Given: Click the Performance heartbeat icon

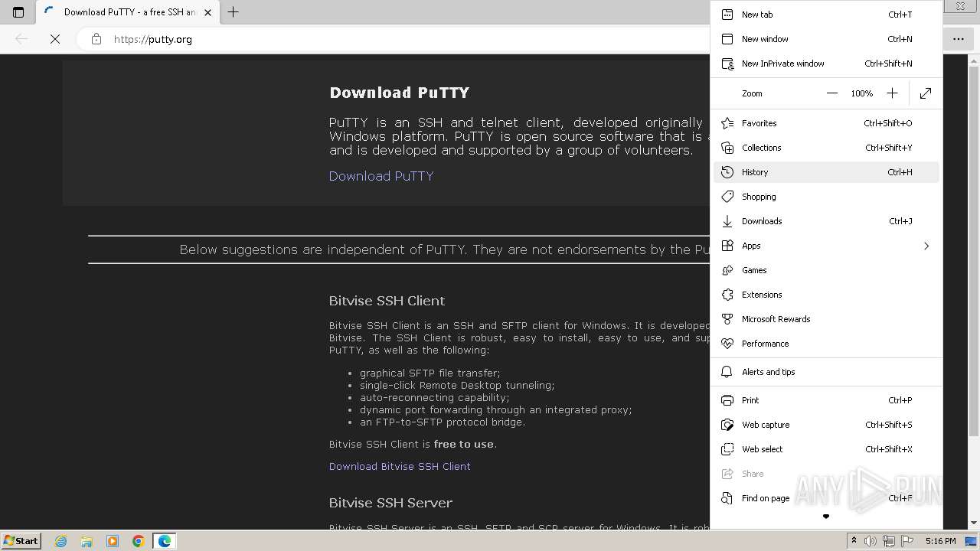Looking at the screenshot, I should (727, 344).
